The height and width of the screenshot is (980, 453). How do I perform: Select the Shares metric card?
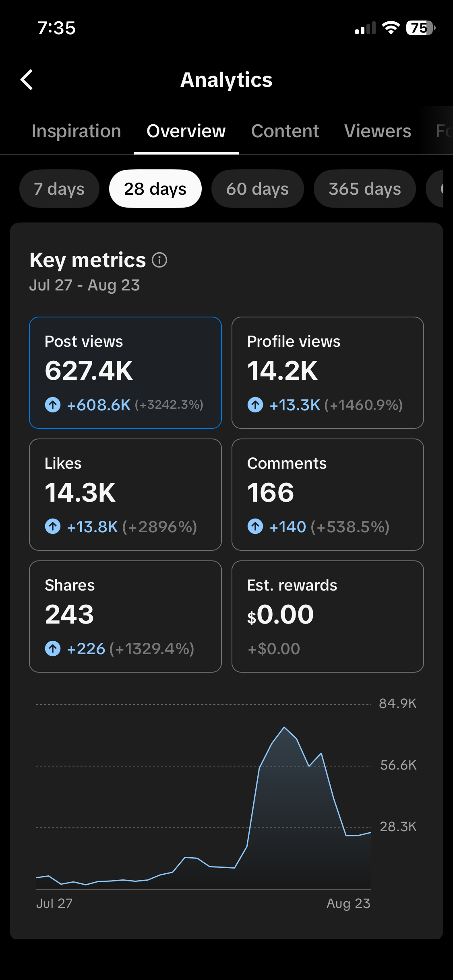click(x=125, y=616)
